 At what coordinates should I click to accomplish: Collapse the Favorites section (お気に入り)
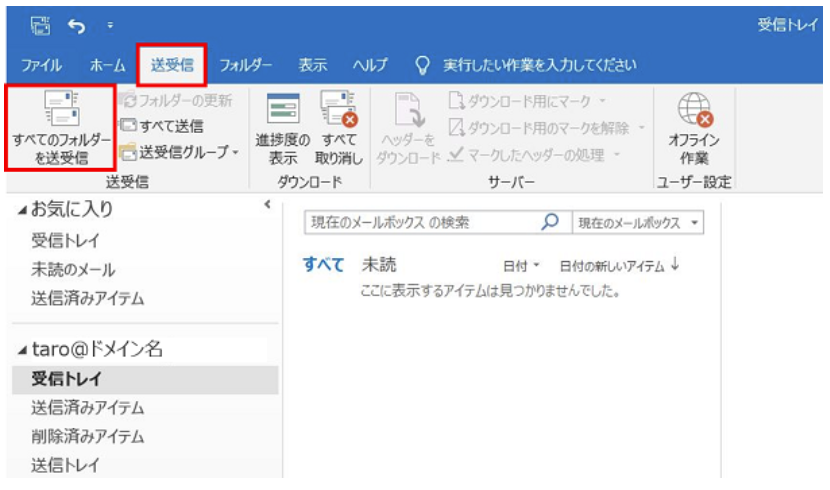(x=22, y=211)
